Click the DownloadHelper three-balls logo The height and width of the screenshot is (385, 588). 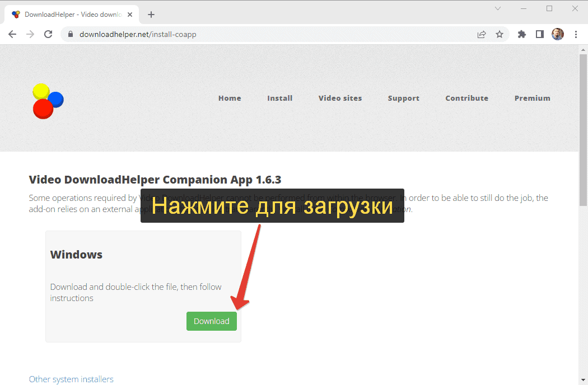pyautogui.click(x=48, y=101)
